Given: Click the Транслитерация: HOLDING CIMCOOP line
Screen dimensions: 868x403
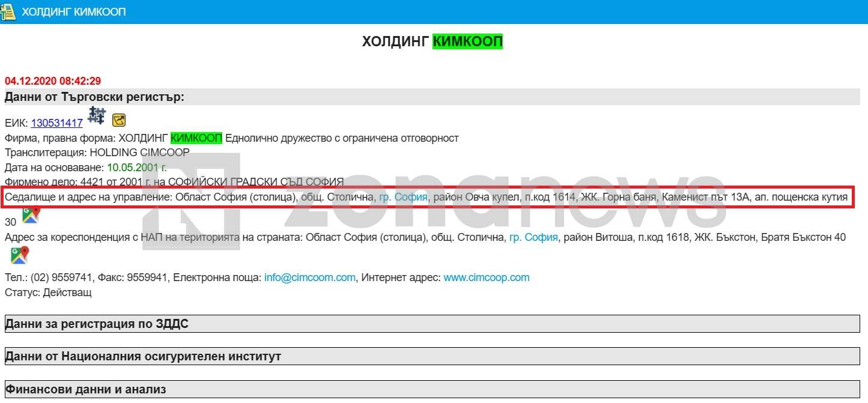Looking at the screenshot, I should pyautogui.click(x=97, y=153).
